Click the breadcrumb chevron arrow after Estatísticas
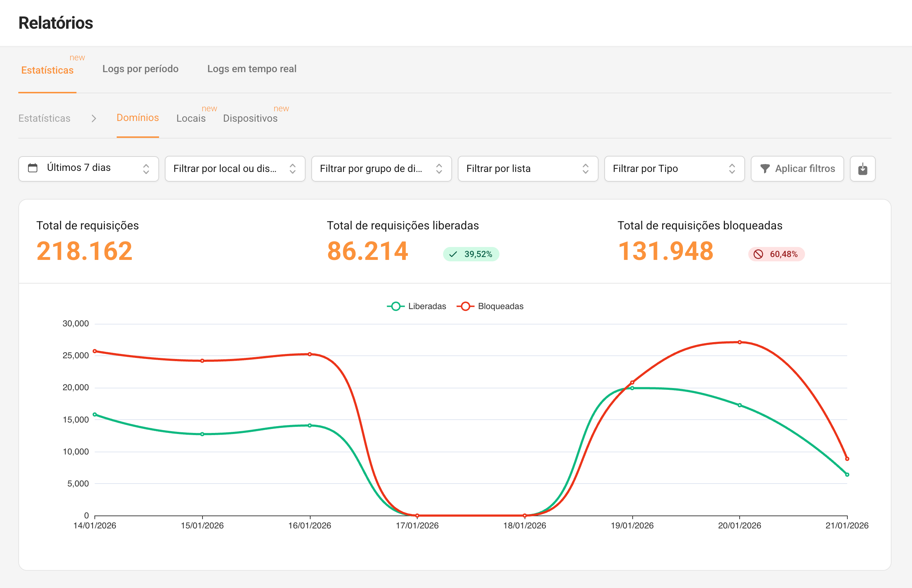 tap(94, 118)
